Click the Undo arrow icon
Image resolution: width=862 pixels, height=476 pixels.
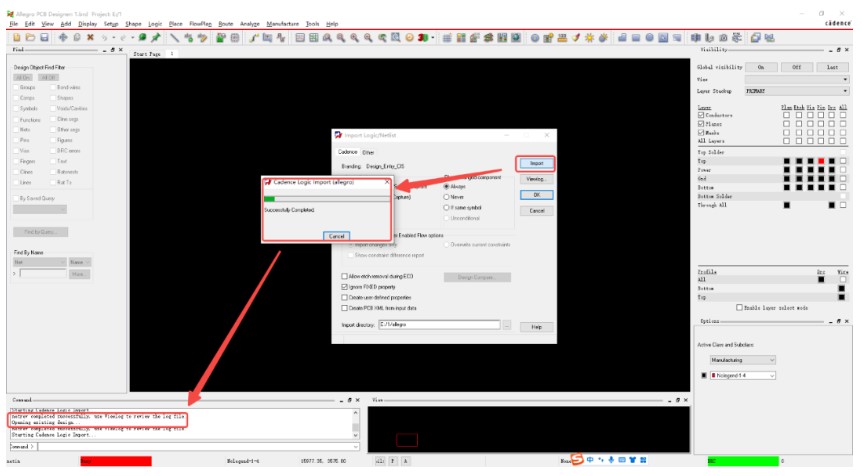pyautogui.click(x=104, y=37)
